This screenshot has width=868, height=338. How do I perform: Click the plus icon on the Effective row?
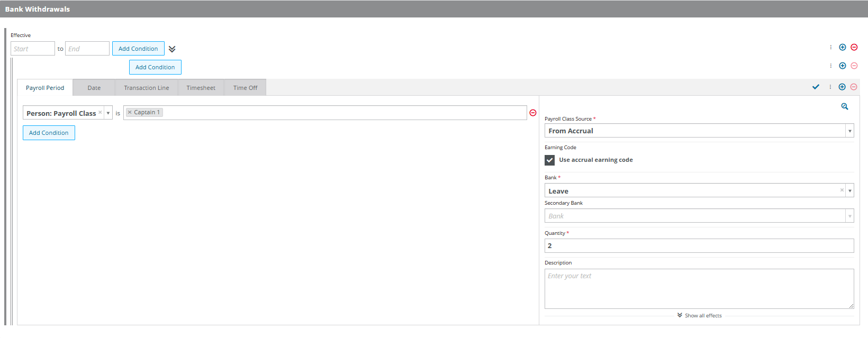(x=843, y=48)
